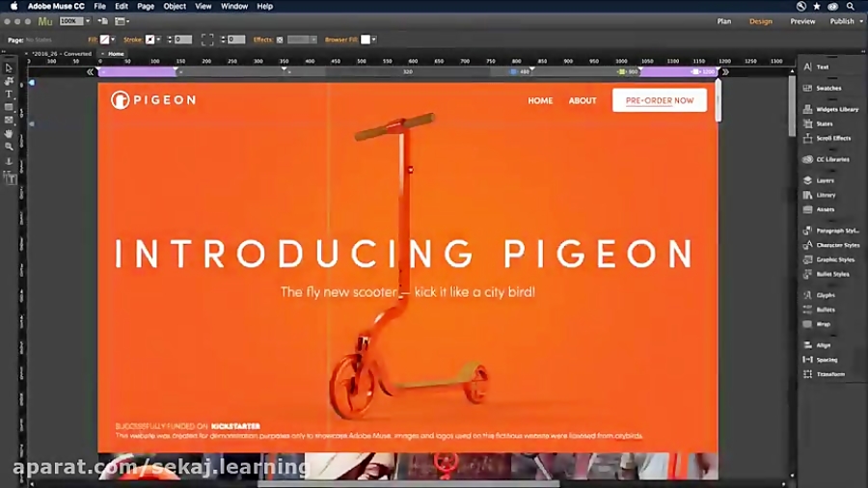Open the Swatches panel
Image resolution: width=868 pixels, height=488 pixels.
(823, 88)
